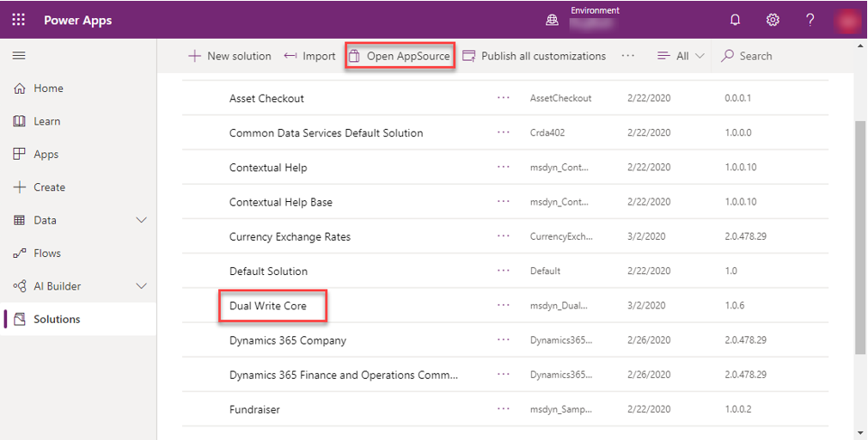Click the vertical scrollbar thumb
The height and width of the screenshot is (440, 868).
pos(860,237)
